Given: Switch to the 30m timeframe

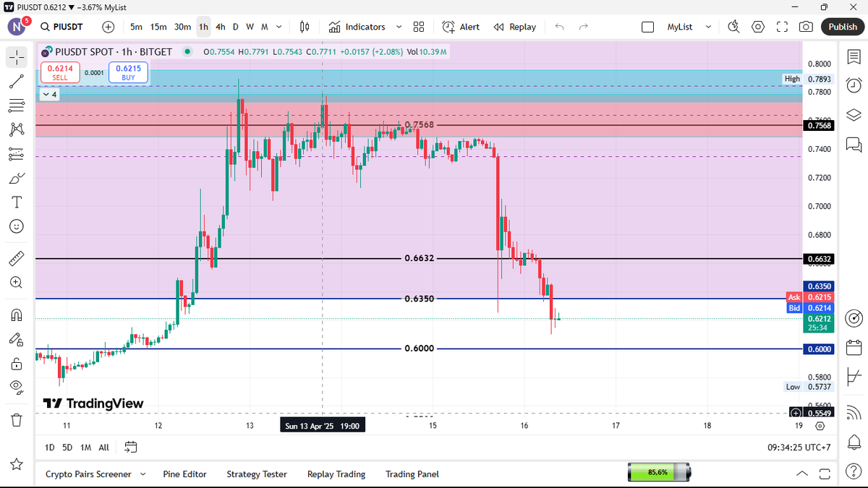Looking at the screenshot, I should point(183,27).
